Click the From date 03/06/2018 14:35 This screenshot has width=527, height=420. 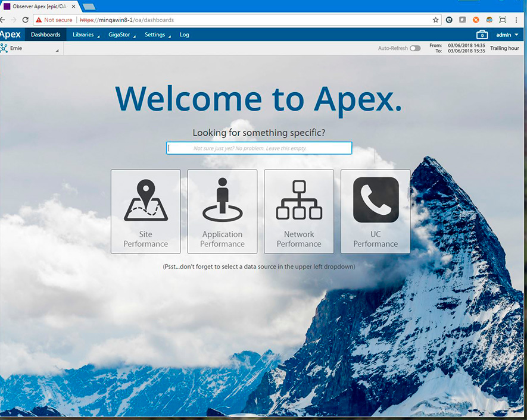point(466,45)
